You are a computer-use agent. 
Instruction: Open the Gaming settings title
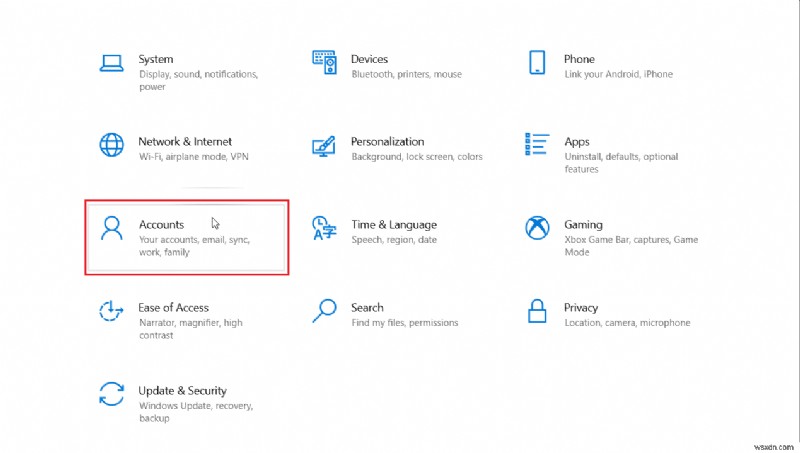583,225
